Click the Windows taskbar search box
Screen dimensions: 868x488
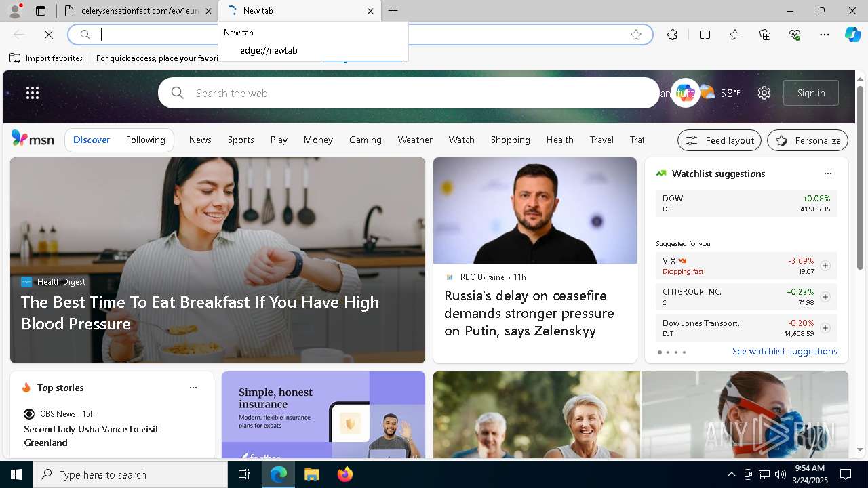(x=130, y=474)
